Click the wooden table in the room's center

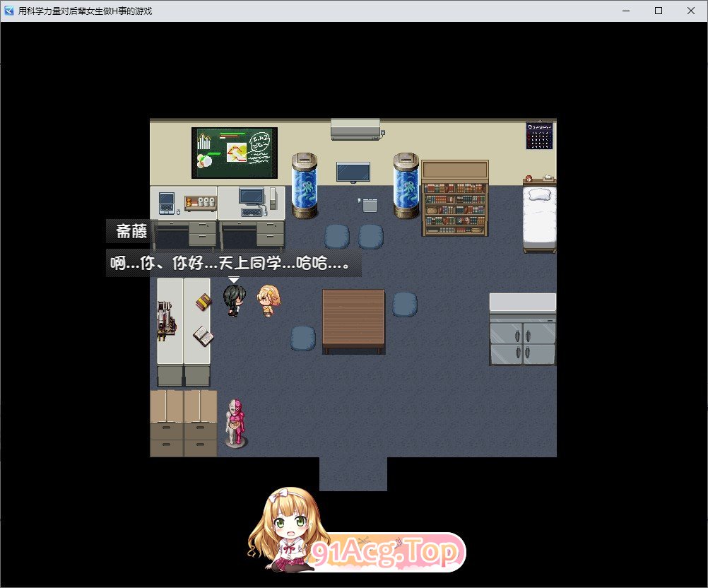click(353, 320)
